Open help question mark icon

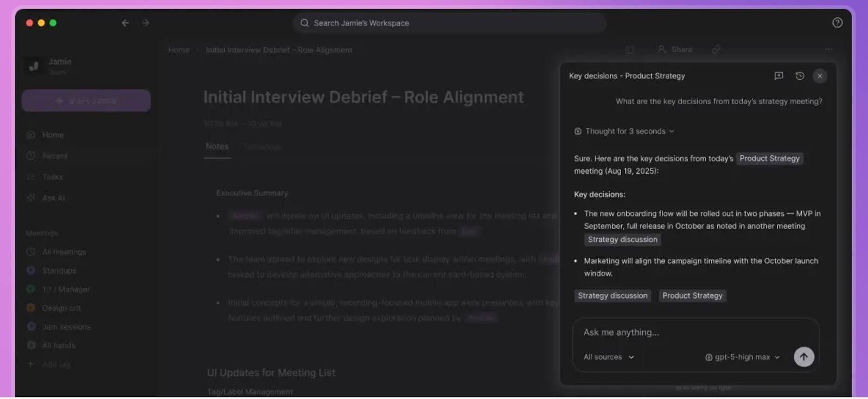pyautogui.click(x=837, y=23)
